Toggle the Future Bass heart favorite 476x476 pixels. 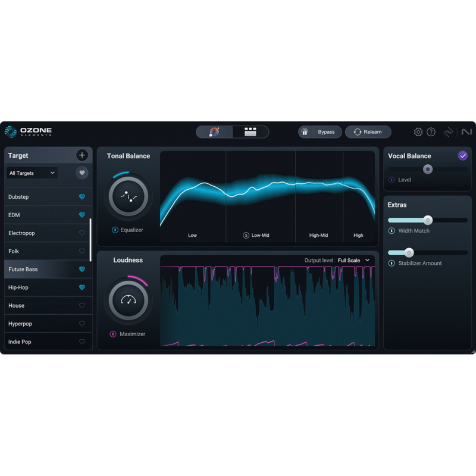click(82, 270)
